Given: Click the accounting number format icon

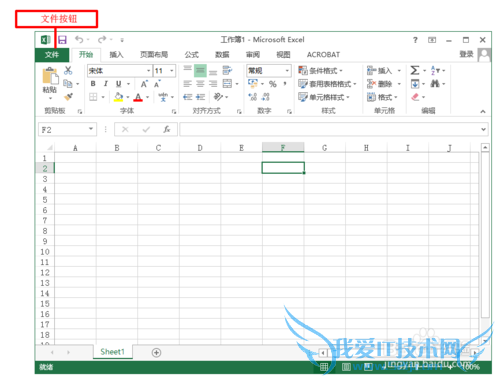Looking at the screenshot, I should pos(253,83).
